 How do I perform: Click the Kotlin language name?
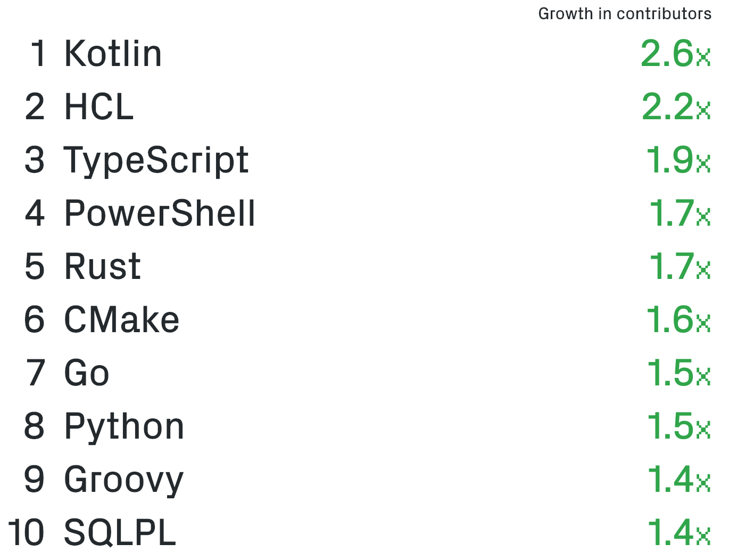113,54
